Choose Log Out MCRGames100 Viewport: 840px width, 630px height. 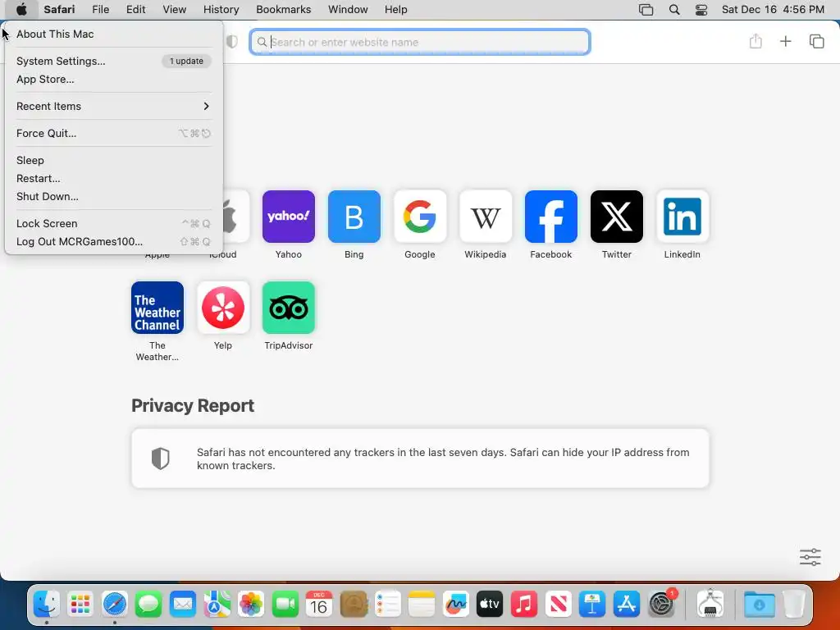tap(113, 242)
